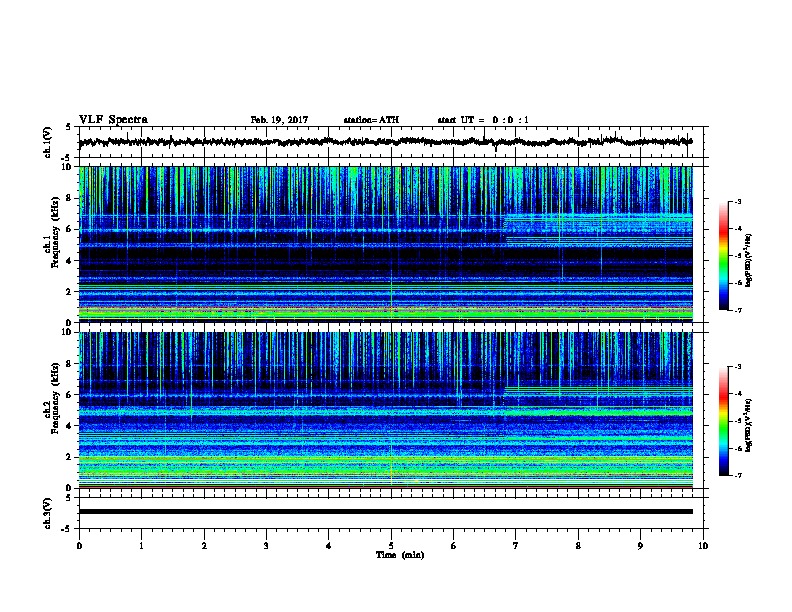This screenshot has height=612, width=792.
Task: Select the "start UT = 0 : 0 : 1" text
Action: click(483, 120)
